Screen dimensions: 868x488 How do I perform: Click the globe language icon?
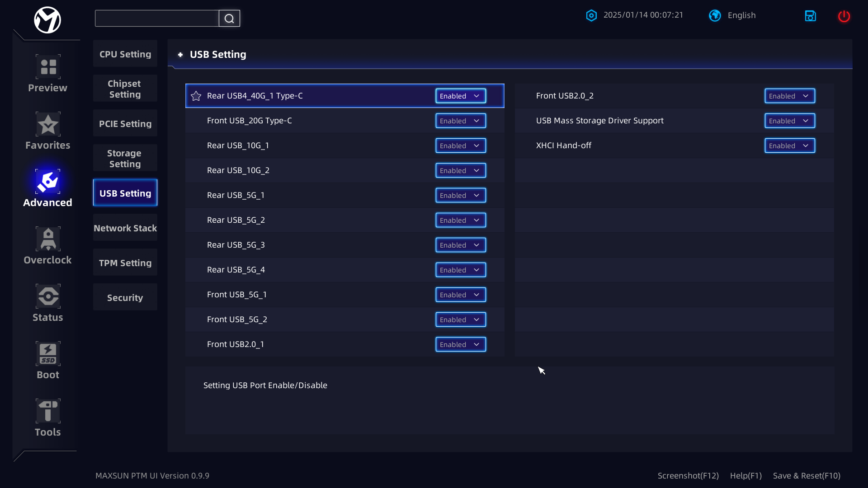pyautogui.click(x=715, y=15)
